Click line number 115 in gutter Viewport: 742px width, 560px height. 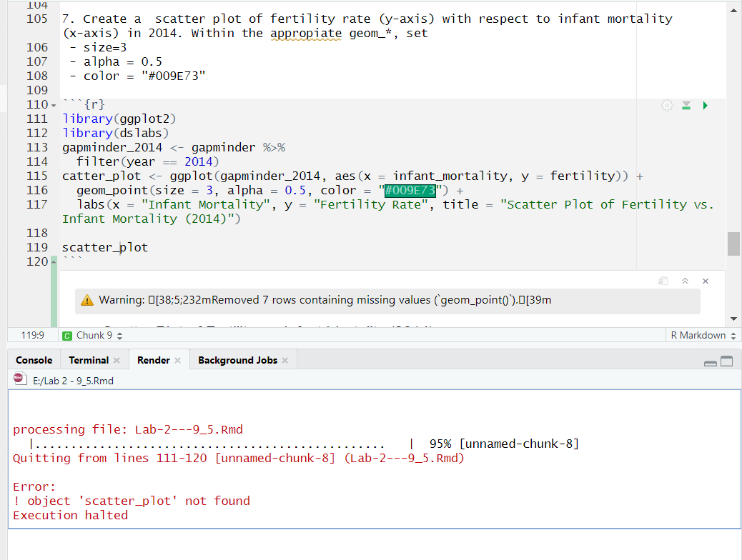(x=37, y=176)
